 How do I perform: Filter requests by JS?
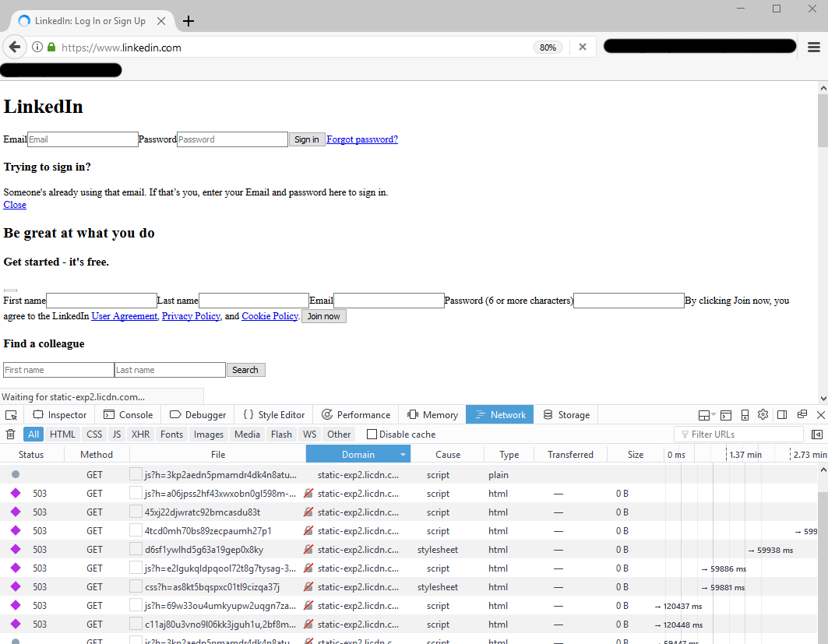pos(117,435)
